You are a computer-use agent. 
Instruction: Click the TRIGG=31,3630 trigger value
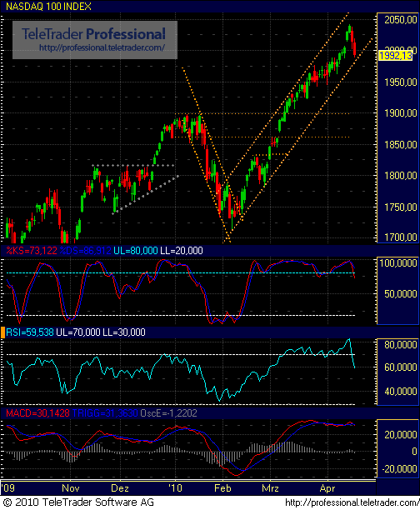(x=105, y=413)
